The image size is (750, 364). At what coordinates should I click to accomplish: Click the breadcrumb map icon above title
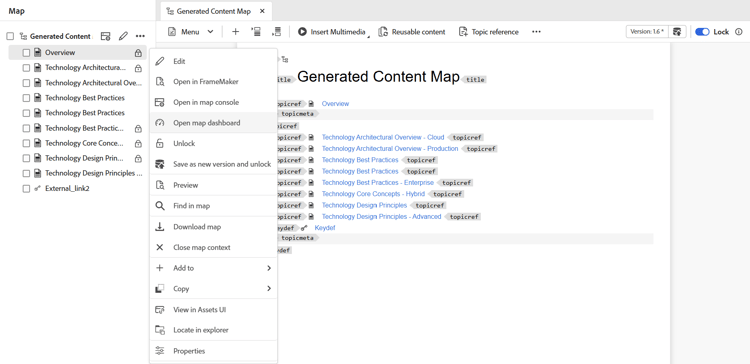285,59
